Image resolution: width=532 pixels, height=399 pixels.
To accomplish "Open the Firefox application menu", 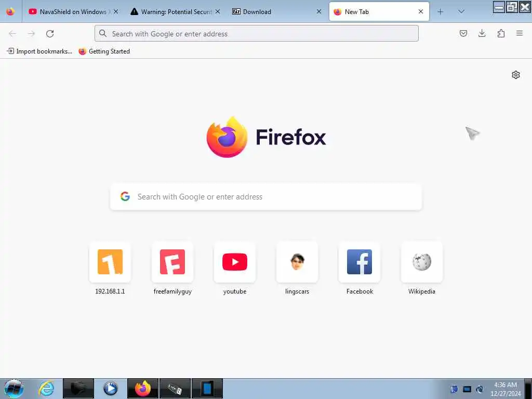I will point(520,33).
